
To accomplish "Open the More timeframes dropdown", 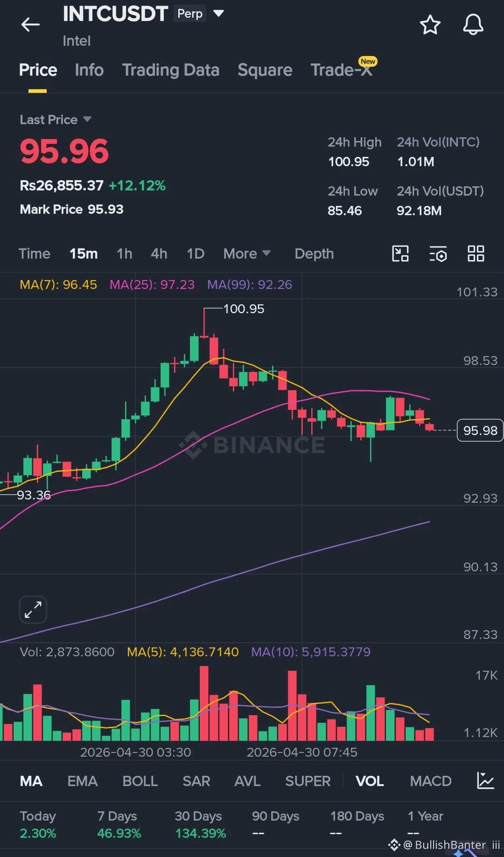I will (247, 253).
